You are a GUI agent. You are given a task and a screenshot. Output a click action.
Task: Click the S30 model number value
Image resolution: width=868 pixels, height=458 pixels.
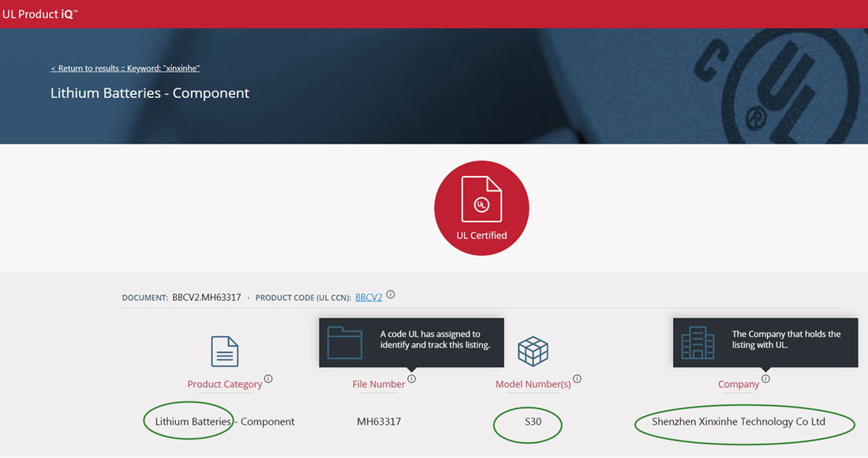pyautogui.click(x=533, y=422)
